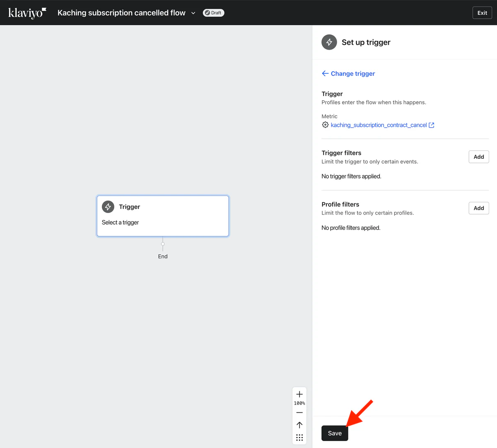This screenshot has height=448, width=497.
Task: Click the 'No trigger filters applied.' text
Action: tap(351, 176)
